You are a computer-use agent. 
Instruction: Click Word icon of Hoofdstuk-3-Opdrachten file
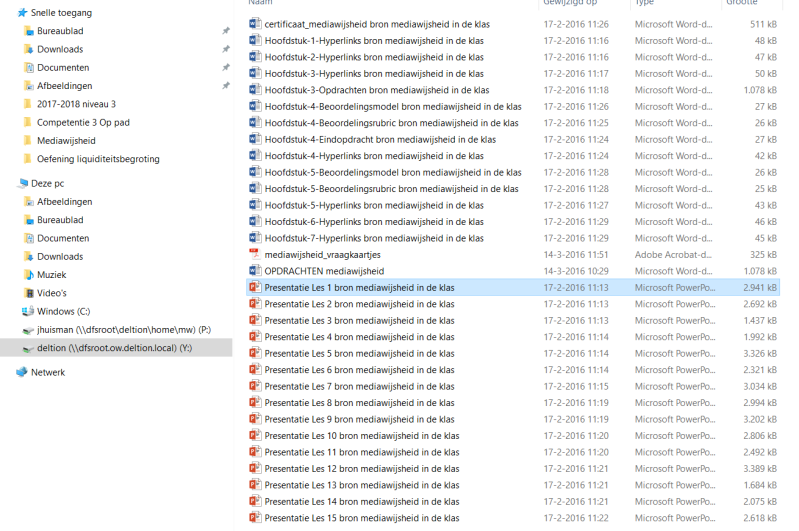[x=255, y=90]
